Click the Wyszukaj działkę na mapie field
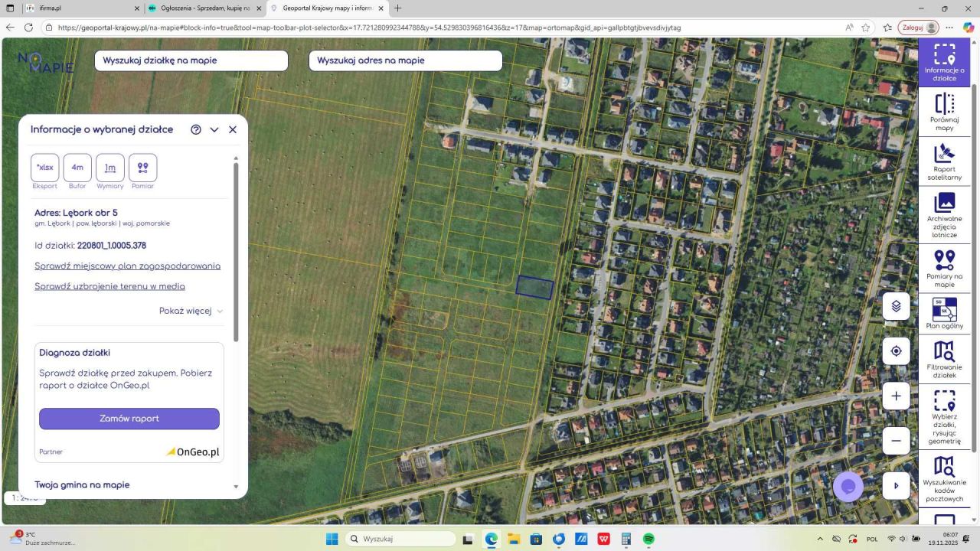 click(x=191, y=60)
